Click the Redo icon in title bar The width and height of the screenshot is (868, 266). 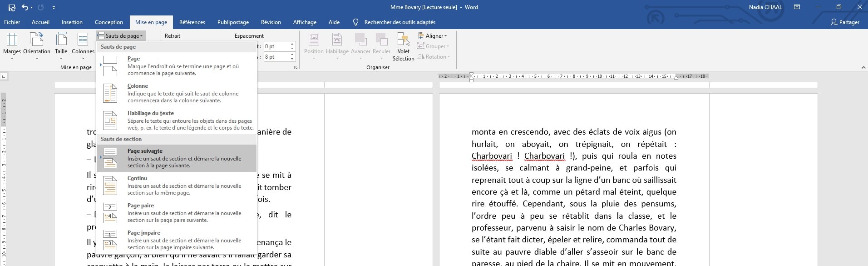point(40,7)
